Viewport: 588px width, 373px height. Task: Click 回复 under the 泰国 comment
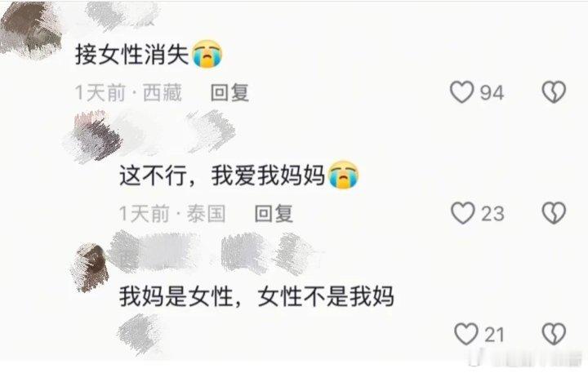[274, 214]
